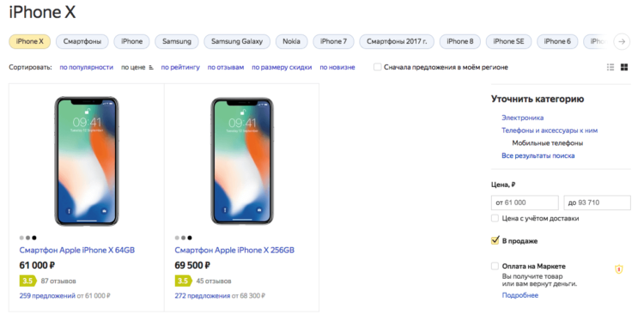The width and height of the screenshot is (644, 315).
Task: Enable Сначала предложения в моём регионе checkbox
Action: click(377, 67)
